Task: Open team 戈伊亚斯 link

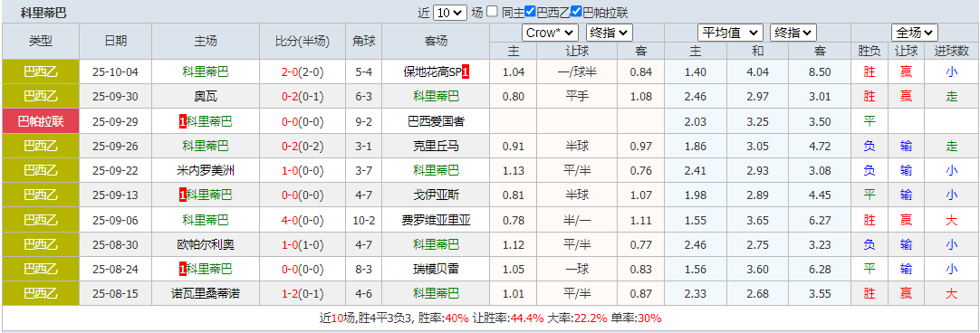Action: (x=437, y=195)
